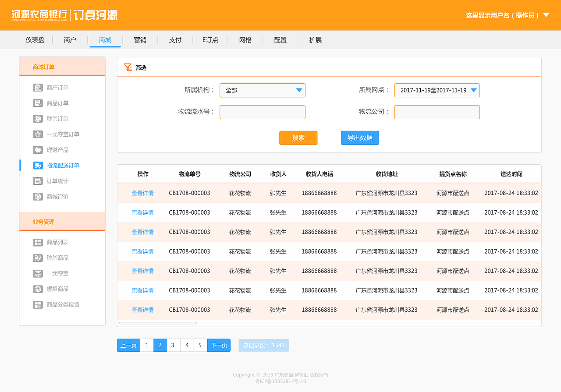The width and height of the screenshot is (561, 392).
Task: Click the 送达时间 column header
Action: tap(511, 174)
